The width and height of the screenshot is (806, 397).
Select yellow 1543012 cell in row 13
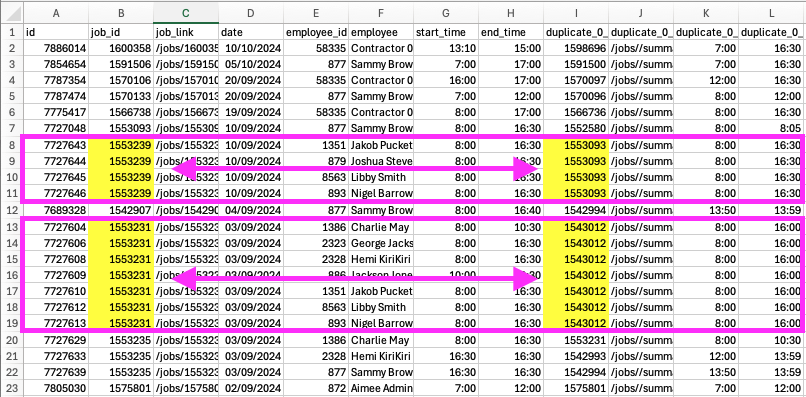[576, 226]
